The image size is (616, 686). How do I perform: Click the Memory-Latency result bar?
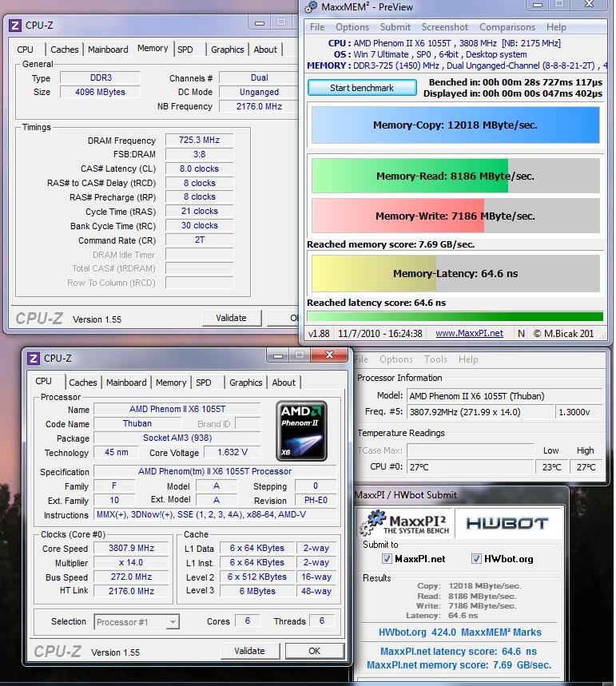[455, 273]
